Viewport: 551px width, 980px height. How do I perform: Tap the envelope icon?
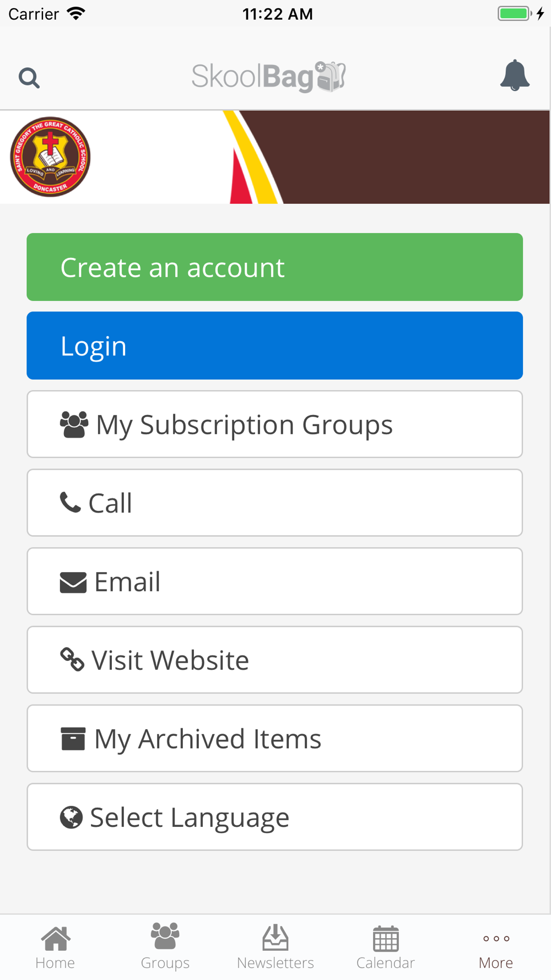tap(73, 583)
